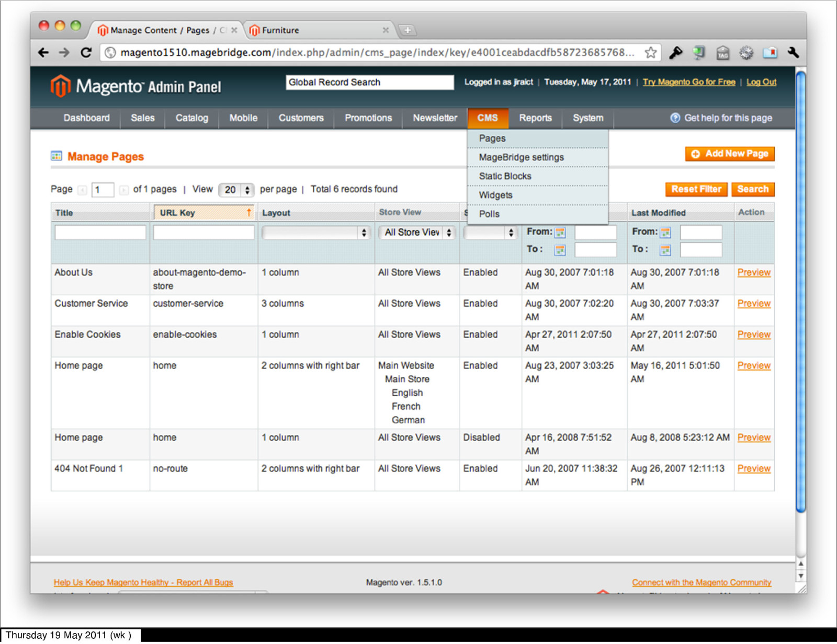Close the Furniture tab

(x=386, y=30)
